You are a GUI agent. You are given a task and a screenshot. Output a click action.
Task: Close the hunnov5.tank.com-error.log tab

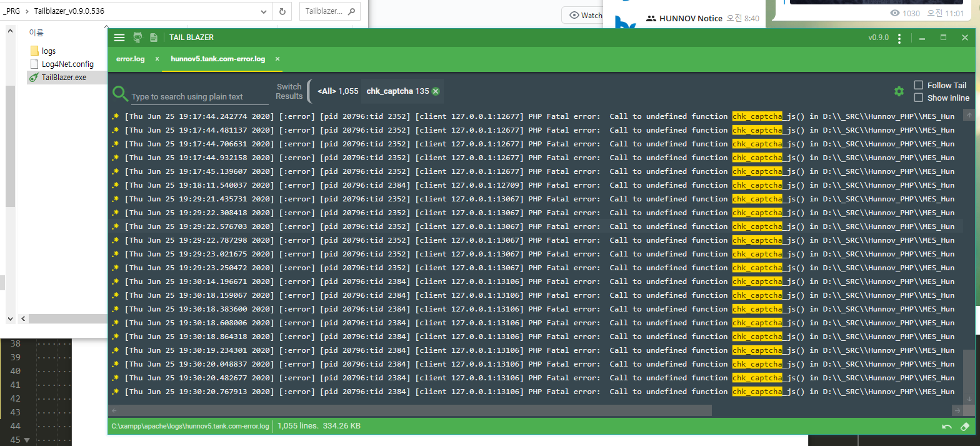[x=277, y=59]
